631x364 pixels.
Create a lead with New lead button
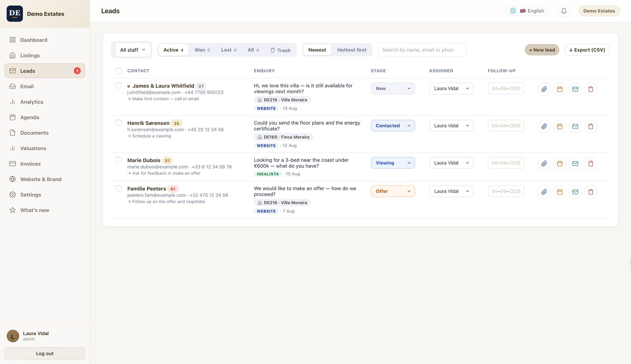coord(542,50)
